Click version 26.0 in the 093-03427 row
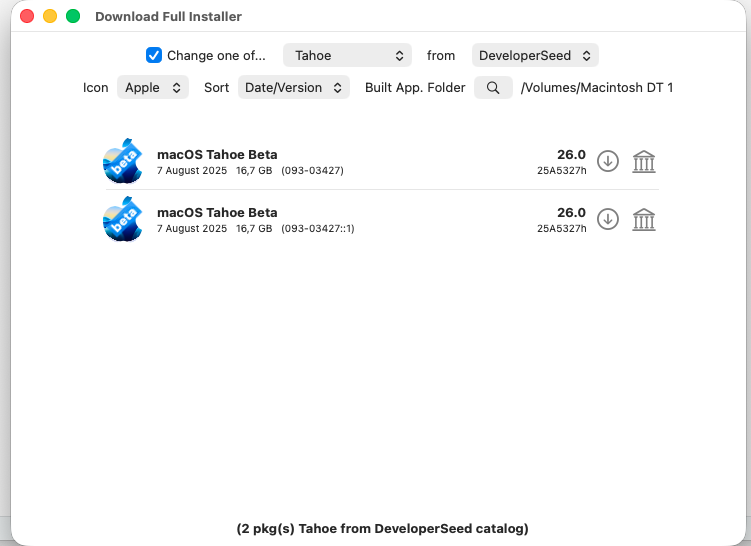This screenshot has height=546, width=751. tap(571, 155)
